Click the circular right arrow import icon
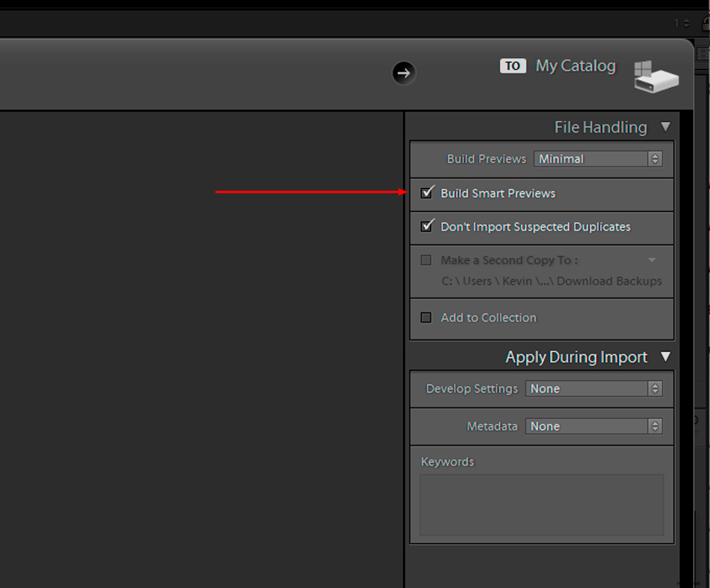This screenshot has height=588, width=710. 403,73
